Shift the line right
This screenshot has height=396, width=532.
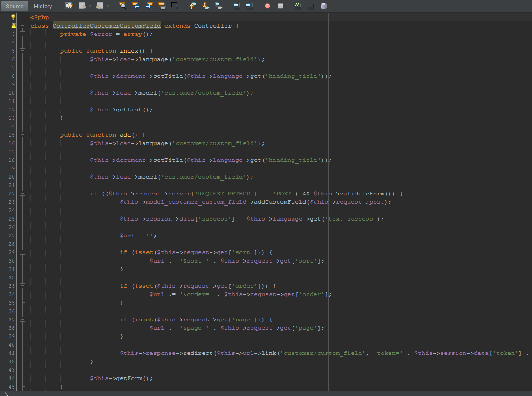click(250, 6)
